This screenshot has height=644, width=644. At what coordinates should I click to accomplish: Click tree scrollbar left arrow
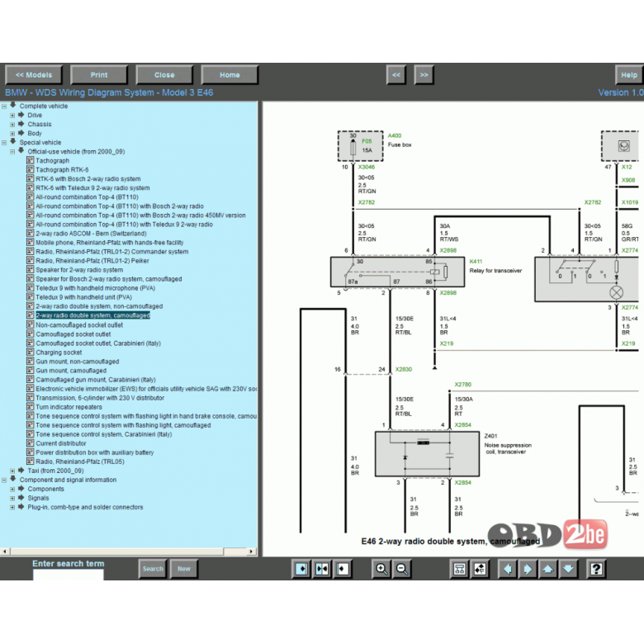[4, 552]
